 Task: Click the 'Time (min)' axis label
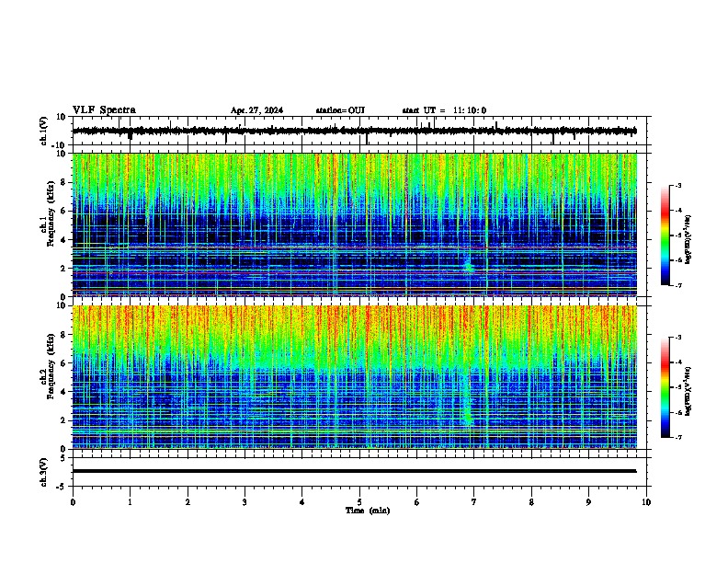click(368, 511)
